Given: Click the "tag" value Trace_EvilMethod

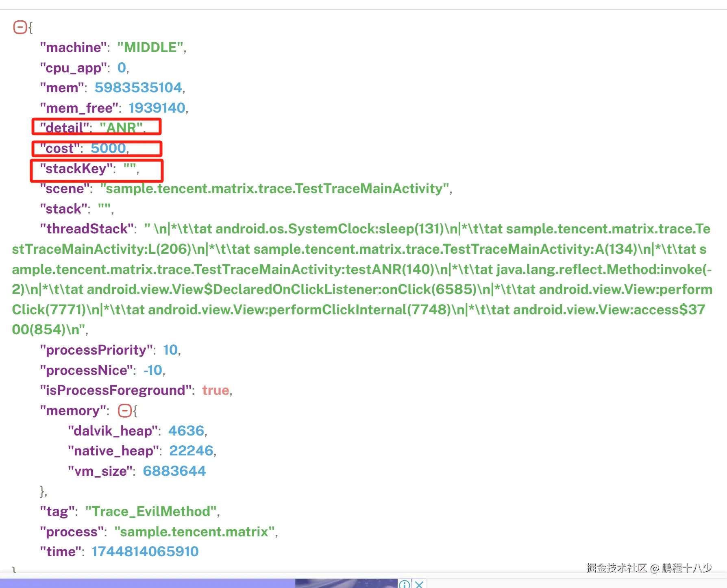Looking at the screenshot, I should tap(151, 511).
